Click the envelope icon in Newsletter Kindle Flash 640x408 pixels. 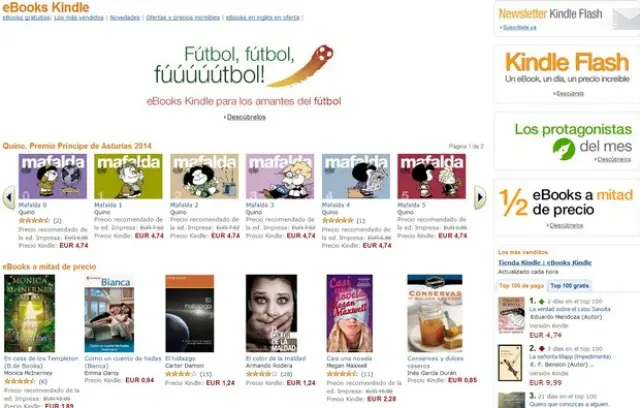627,18
